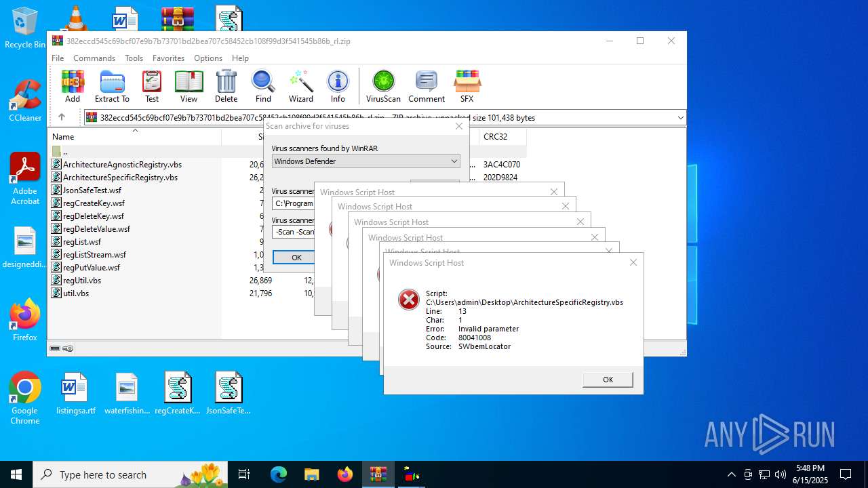Click the View file icon
This screenshot has height=488, width=868.
[189, 86]
